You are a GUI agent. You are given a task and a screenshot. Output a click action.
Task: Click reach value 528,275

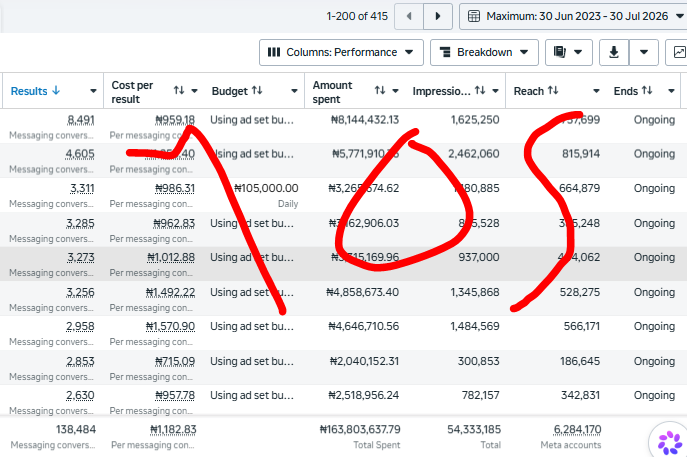coord(580,292)
